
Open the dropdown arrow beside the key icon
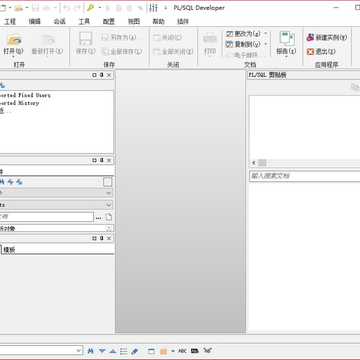pyautogui.click(x=99, y=8)
